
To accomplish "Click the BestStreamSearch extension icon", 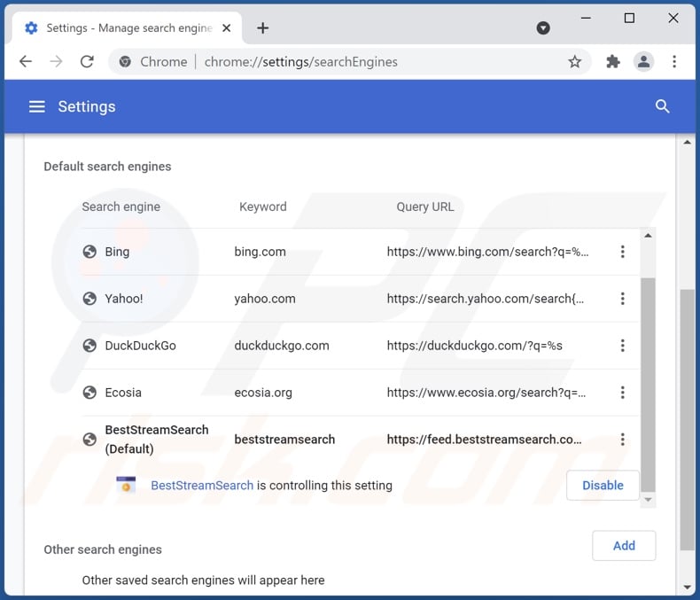I will [126, 485].
